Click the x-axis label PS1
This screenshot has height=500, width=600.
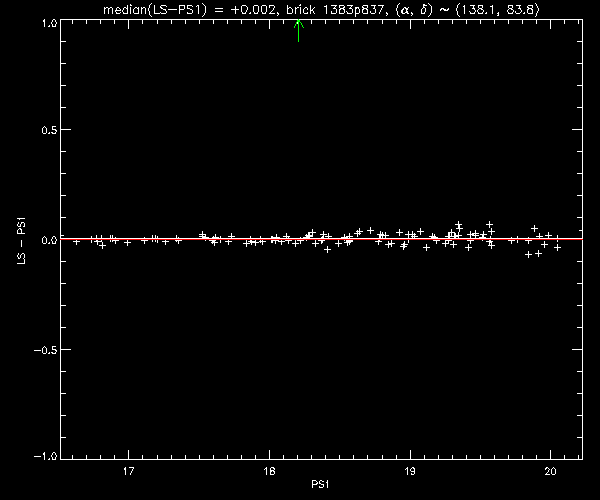pos(320,484)
